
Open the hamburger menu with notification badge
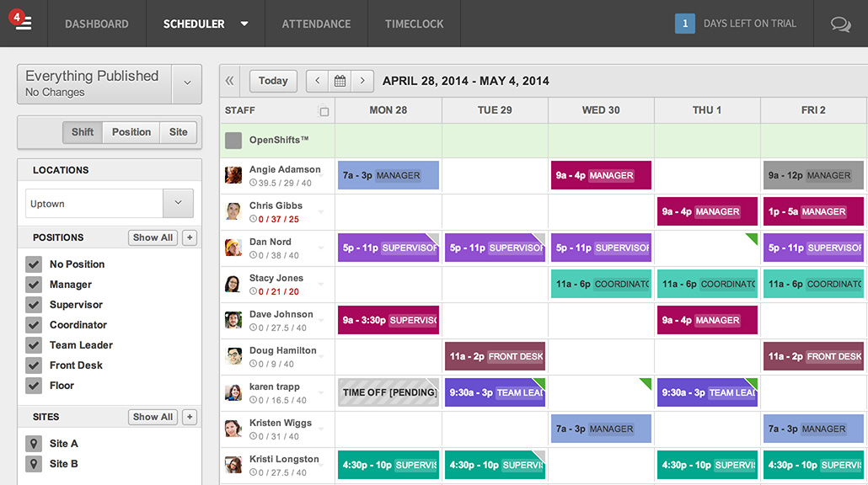[23, 24]
